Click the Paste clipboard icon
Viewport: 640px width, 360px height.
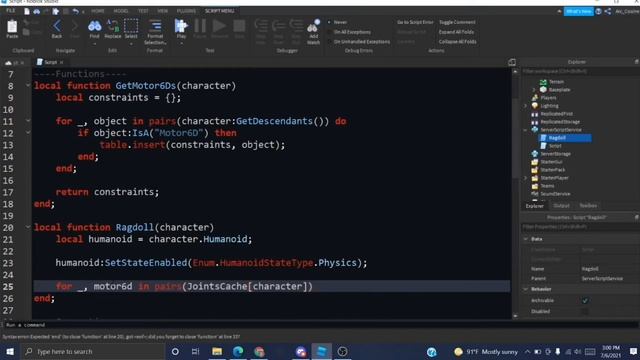12,27
